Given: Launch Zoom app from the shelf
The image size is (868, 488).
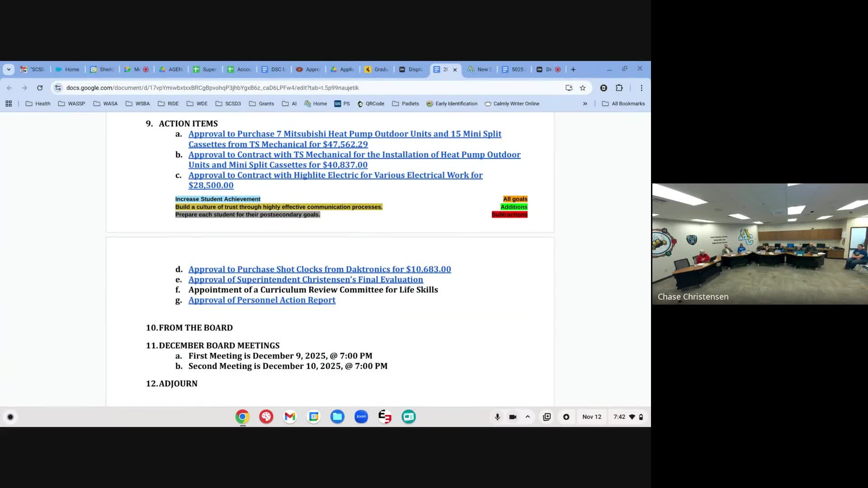Looking at the screenshot, I should pyautogui.click(x=361, y=417).
